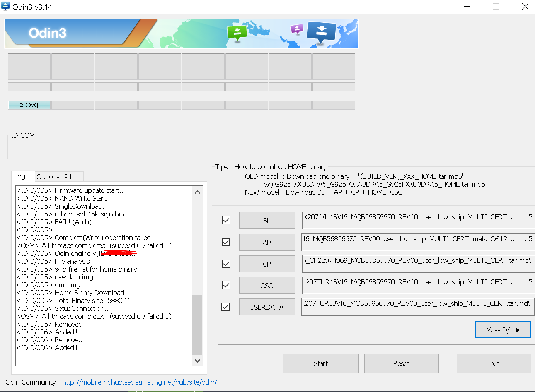
Task: Click the purple transfer pin on banner
Action: [297, 29]
